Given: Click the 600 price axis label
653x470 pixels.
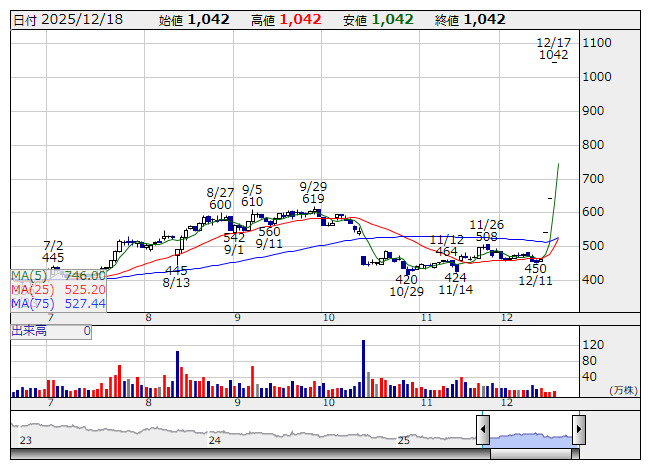Looking at the screenshot, I should (593, 212).
